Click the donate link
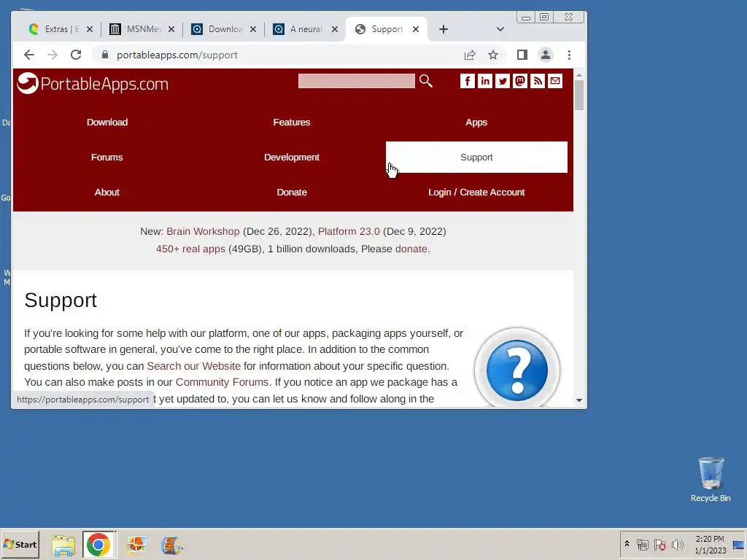 point(411,249)
